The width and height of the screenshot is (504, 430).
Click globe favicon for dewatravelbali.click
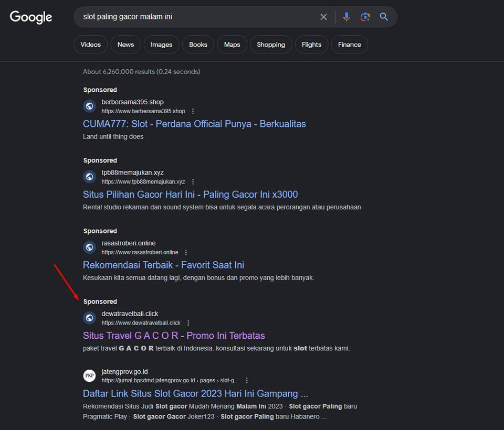click(x=90, y=318)
